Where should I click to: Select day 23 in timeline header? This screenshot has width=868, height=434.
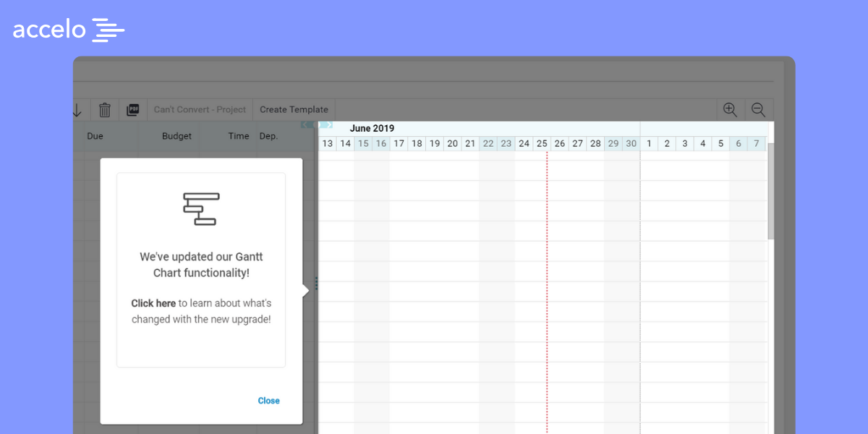point(506,143)
